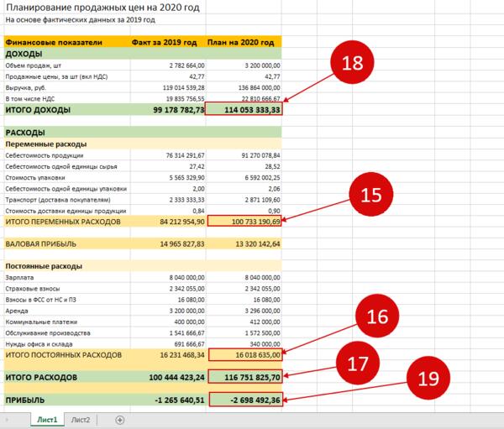Select planned profit -2 698 492,36
Screen dimensions: 504x429
pos(246,400)
